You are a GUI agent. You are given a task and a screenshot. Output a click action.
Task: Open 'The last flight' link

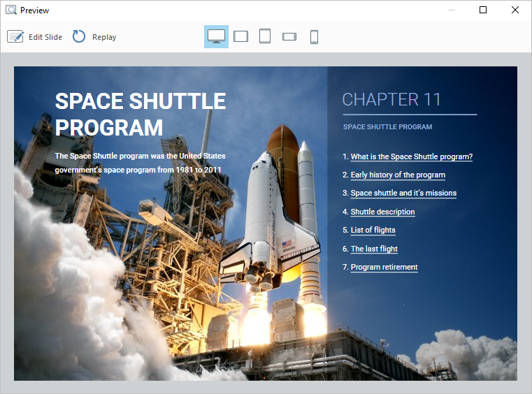(x=374, y=249)
